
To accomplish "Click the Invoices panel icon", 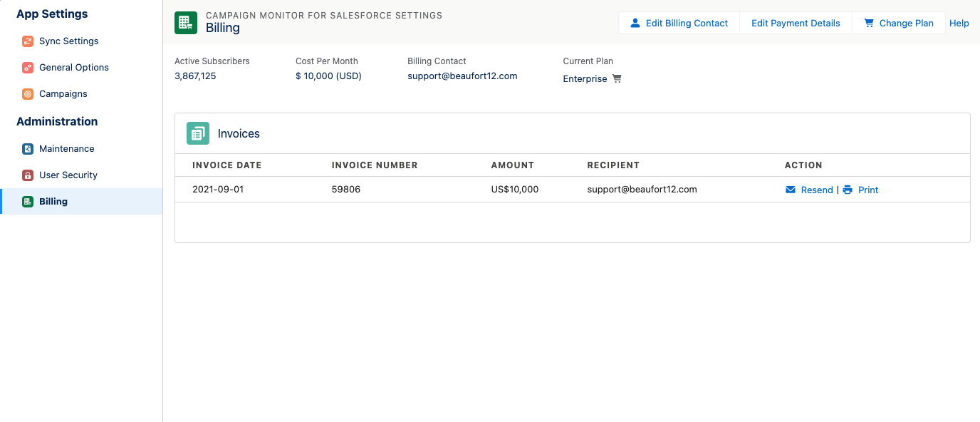I will click(198, 133).
